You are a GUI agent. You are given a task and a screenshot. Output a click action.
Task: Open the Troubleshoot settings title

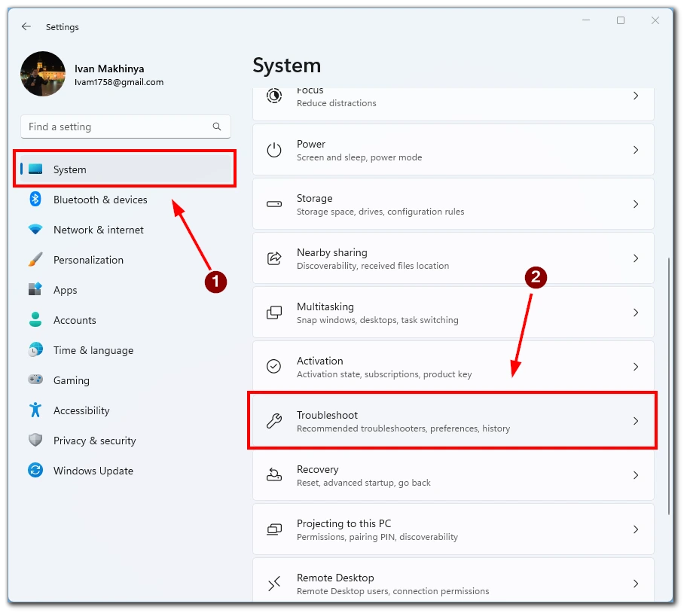pos(327,416)
